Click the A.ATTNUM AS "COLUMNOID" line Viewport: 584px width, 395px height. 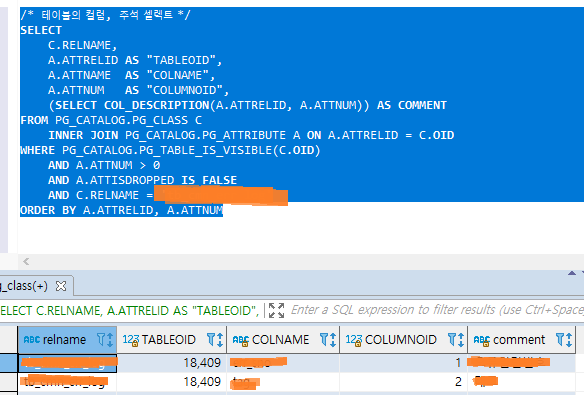tap(139, 90)
